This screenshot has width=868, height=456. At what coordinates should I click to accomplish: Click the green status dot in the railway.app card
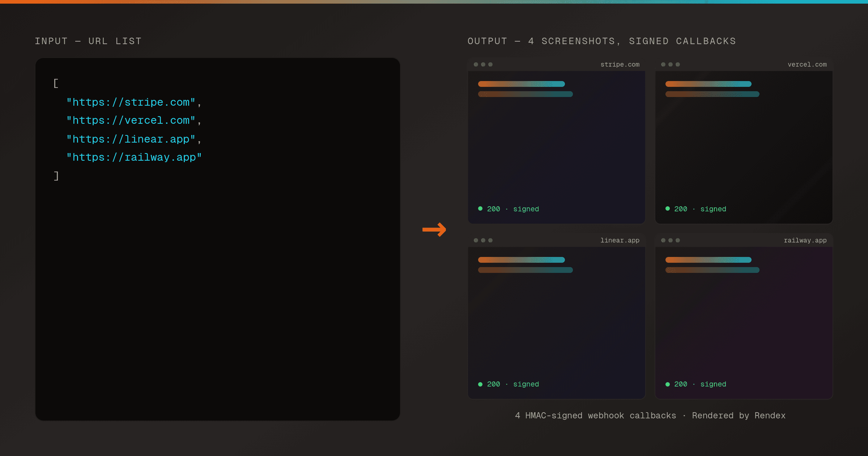668,384
